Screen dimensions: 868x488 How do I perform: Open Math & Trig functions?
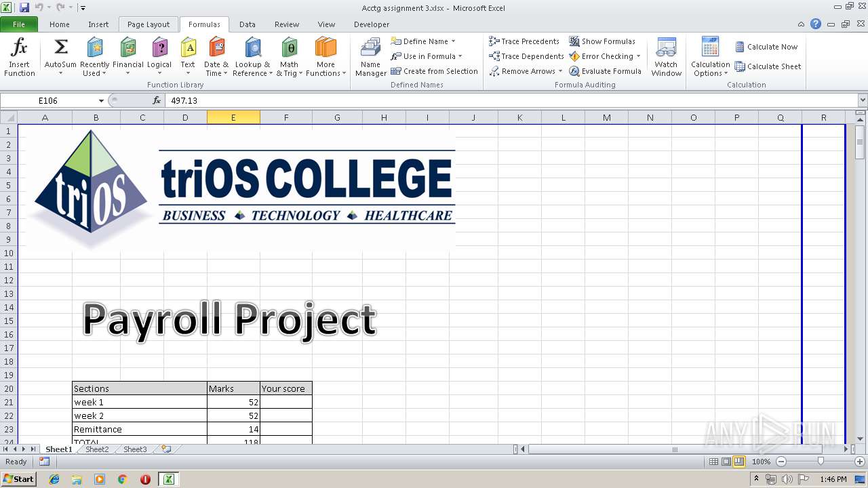tap(290, 58)
